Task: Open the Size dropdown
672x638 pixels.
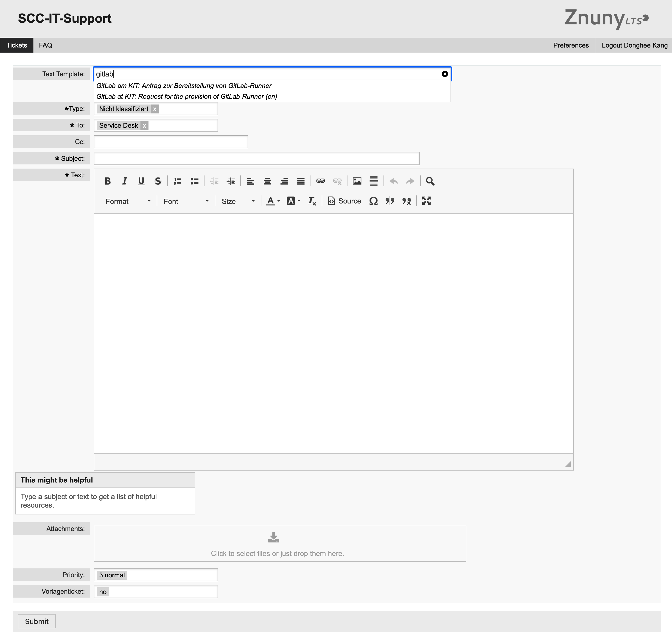Action: (x=238, y=201)
